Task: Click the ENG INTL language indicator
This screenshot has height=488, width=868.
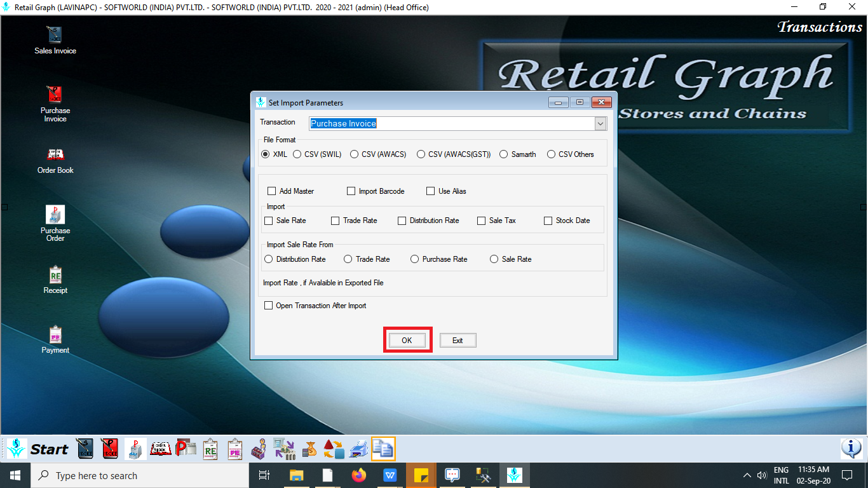Action: 782,475
